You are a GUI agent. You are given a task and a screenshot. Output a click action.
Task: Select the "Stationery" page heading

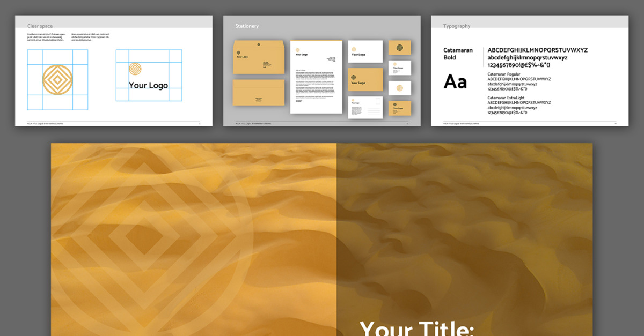coord(247,26)
